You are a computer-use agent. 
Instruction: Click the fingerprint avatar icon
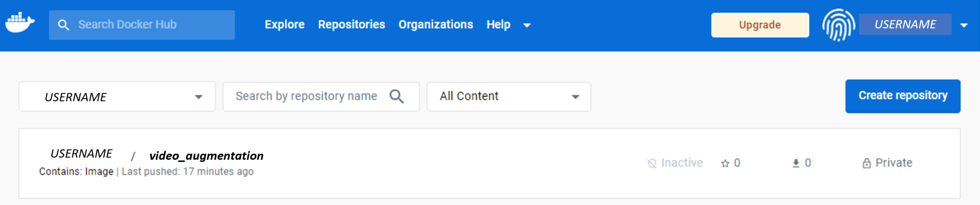pyautogui.click(x=838, y=25)
